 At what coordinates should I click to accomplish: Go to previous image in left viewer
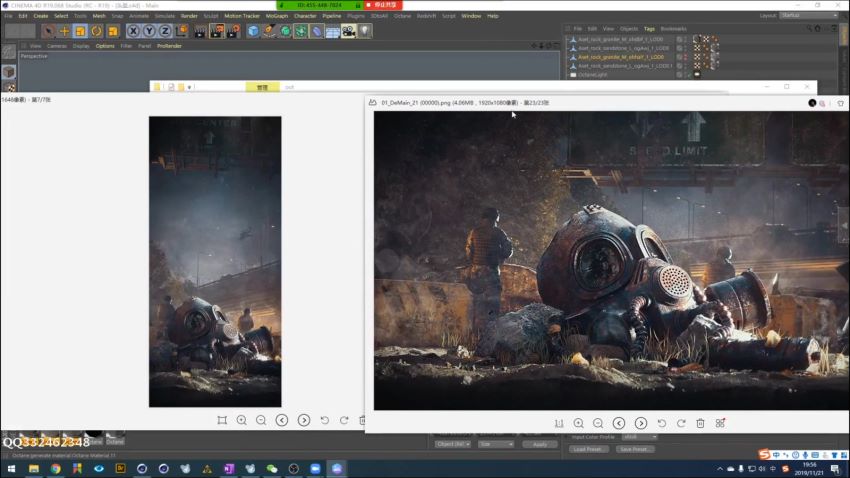pos(282,420)
